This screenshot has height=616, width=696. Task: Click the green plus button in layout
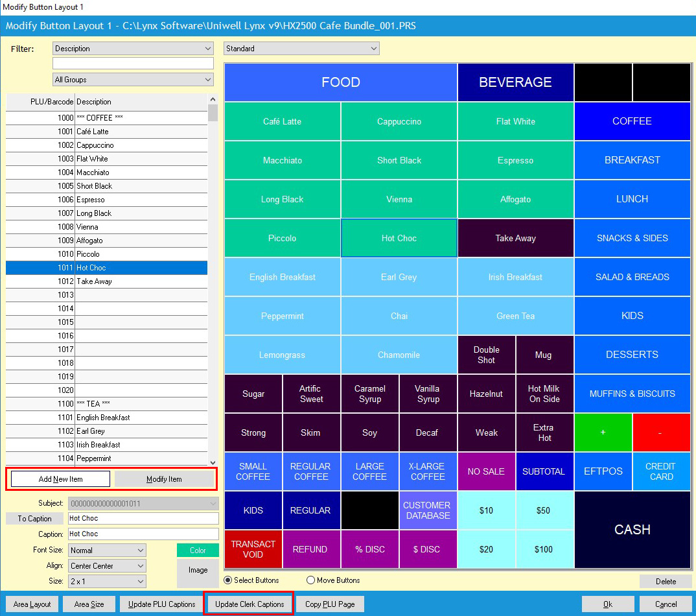[603, 432]
